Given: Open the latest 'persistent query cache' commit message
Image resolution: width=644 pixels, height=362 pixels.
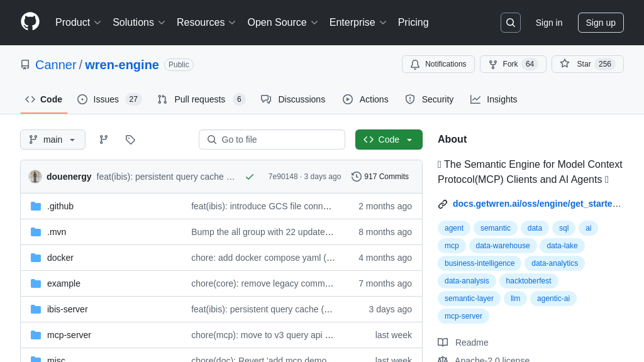Looking at the screenshot, I should coord(165,177).
